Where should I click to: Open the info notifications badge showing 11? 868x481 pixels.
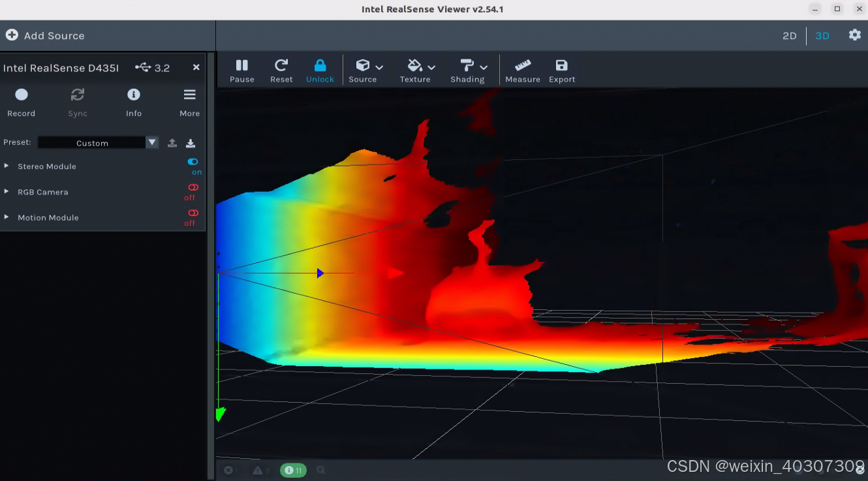coord(294,470)
